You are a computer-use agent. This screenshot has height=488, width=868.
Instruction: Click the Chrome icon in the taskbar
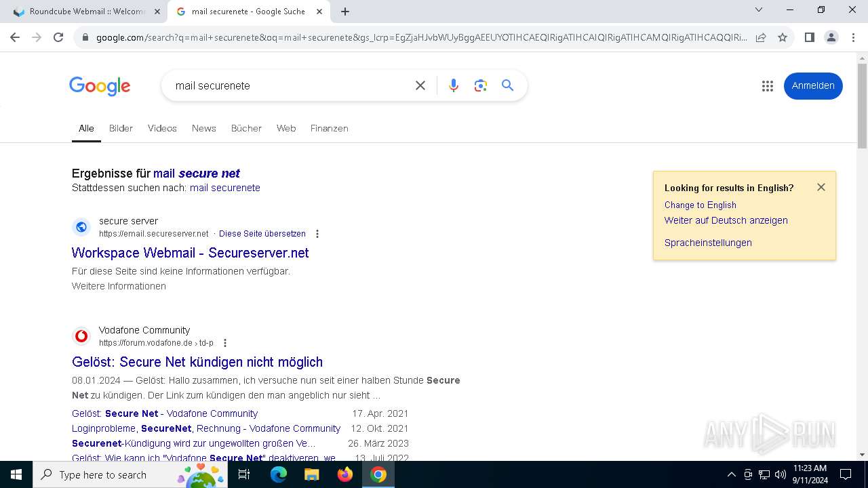(378, 474)
